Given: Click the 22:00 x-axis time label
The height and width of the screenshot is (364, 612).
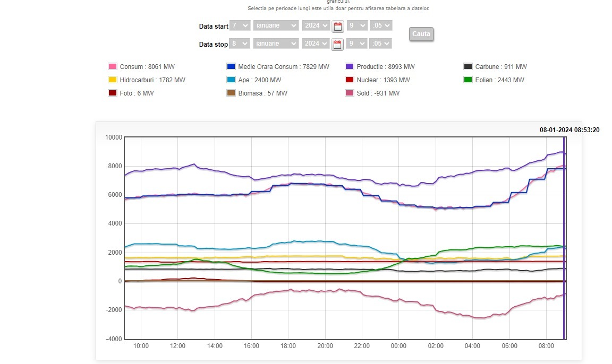Looking at the screenshot, I should coord(362,345).
